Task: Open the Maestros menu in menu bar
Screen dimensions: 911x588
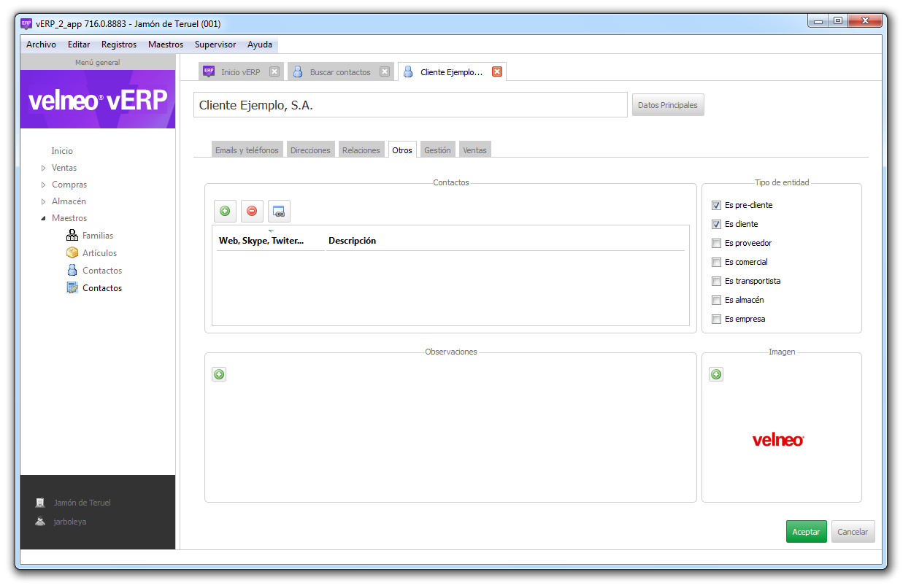Action: point(166,45)
